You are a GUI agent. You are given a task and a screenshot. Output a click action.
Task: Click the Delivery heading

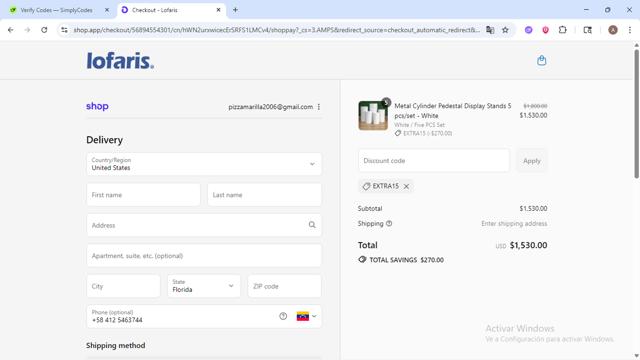(x=104, y=140)
